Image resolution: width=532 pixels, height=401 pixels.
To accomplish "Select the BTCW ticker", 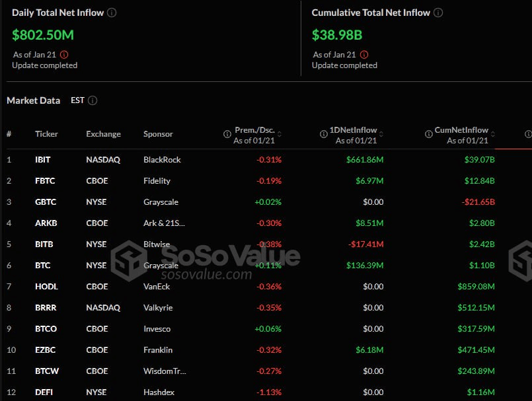I will pyautogui.click(x=47, y=371).
